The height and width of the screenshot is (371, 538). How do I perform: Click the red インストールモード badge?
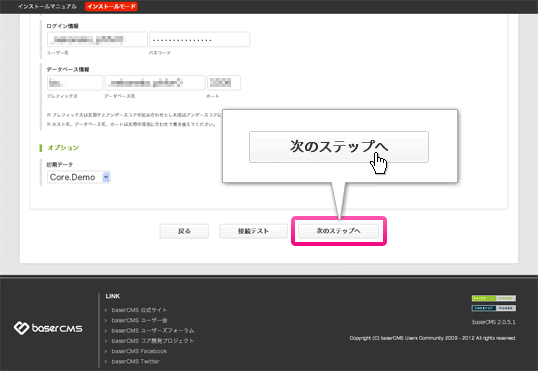tap(111, 7)
